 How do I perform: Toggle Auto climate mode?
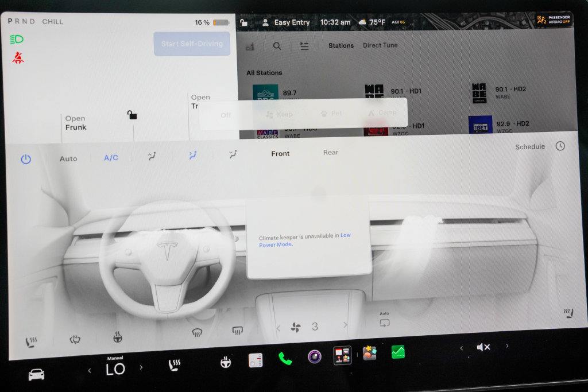[x=68, y=158]
